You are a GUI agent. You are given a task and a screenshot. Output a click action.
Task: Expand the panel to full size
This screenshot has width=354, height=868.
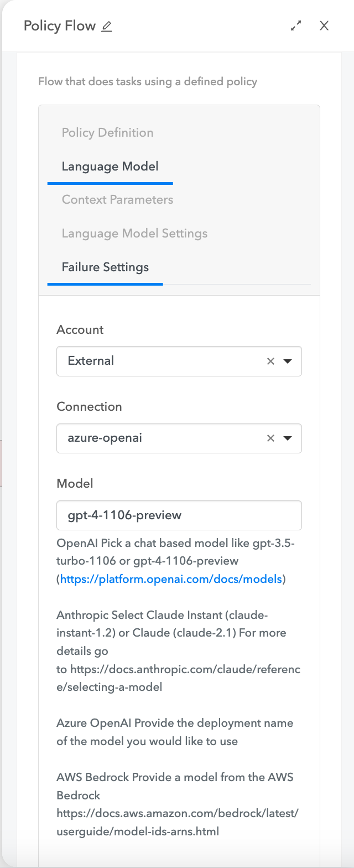(x=296, y=25)
